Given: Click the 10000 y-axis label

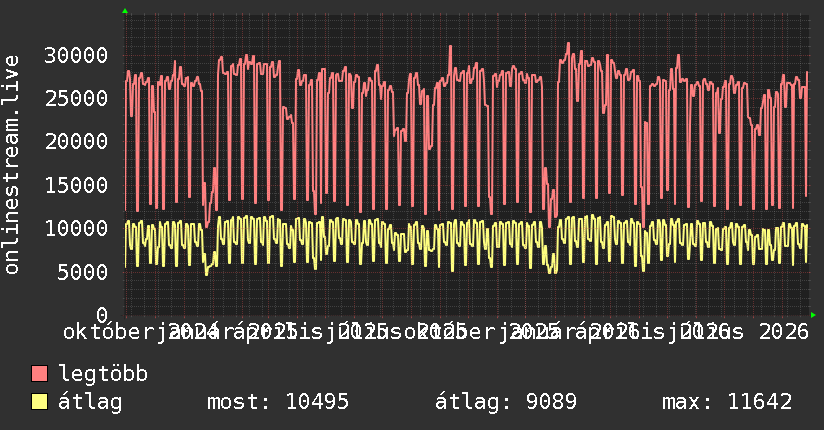Looking at the screenshot, I should [x=76, y=228].
